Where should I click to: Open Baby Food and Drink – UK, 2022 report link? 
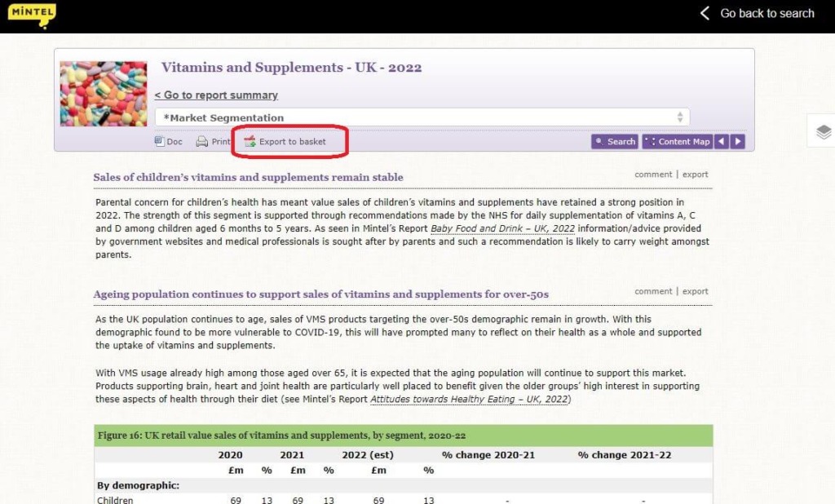(x=503, y=229)
